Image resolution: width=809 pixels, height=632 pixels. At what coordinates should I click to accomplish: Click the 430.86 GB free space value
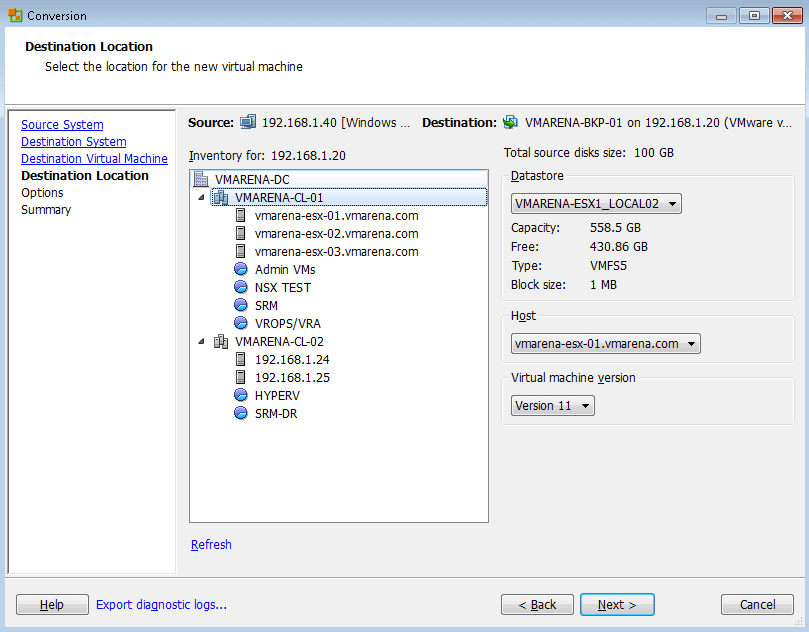click(619, 247)
